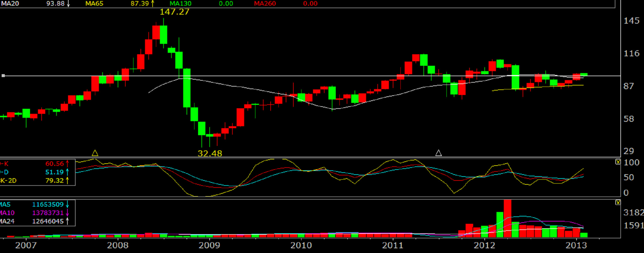Click the 2011 year label on time axis
Image resolution: width=644 pixels, height=253 pixels.
[x=393, y=245]
